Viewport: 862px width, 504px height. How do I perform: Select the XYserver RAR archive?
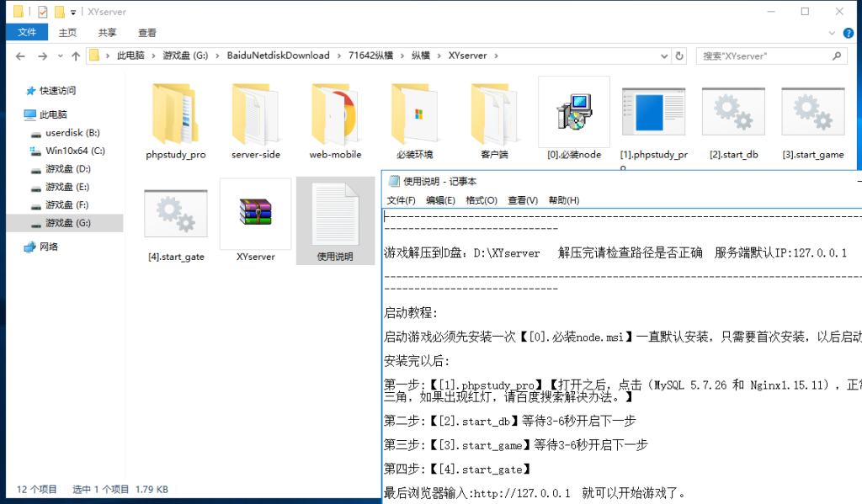256,221
